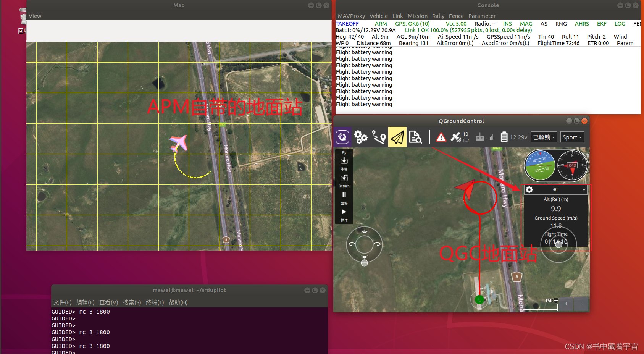Click Ground Speed 11.8 value
This screenshot has height=354, width=644.
pos(556,226)
